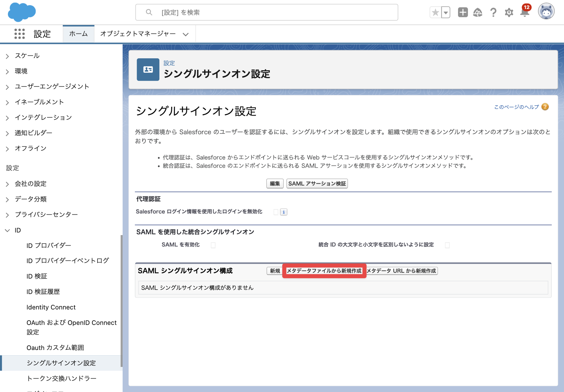
Task: Click the SAML アサーション検証 button
Action: (x=317, y=183)
